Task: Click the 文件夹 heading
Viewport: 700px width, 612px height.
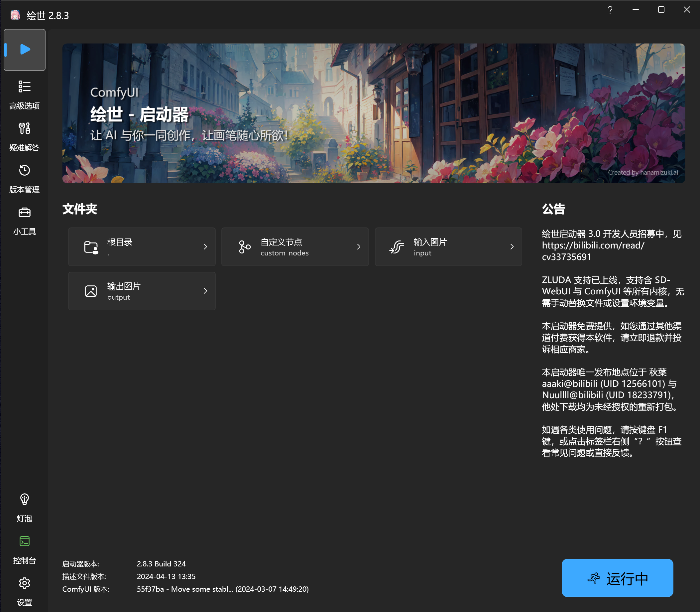Action: 79,209
